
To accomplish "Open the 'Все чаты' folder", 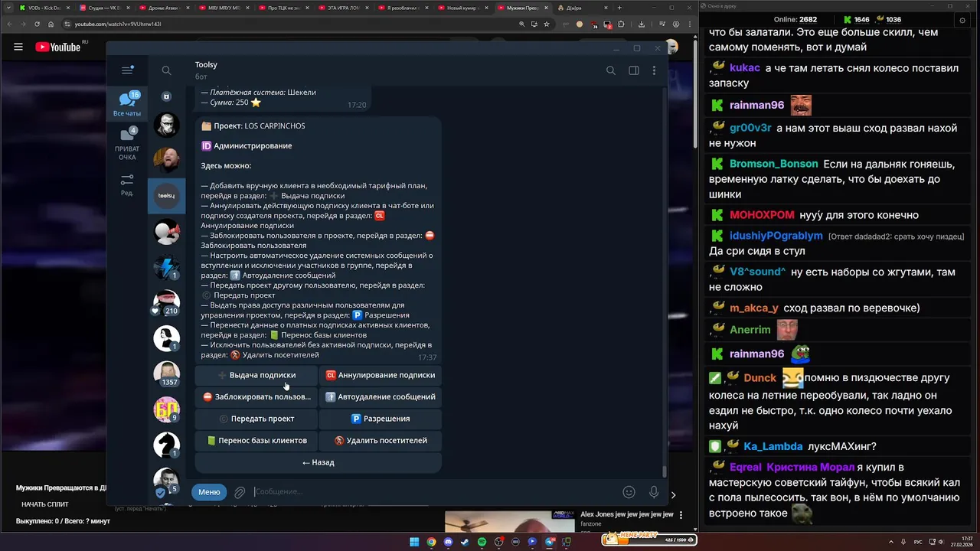I will 127,104.
